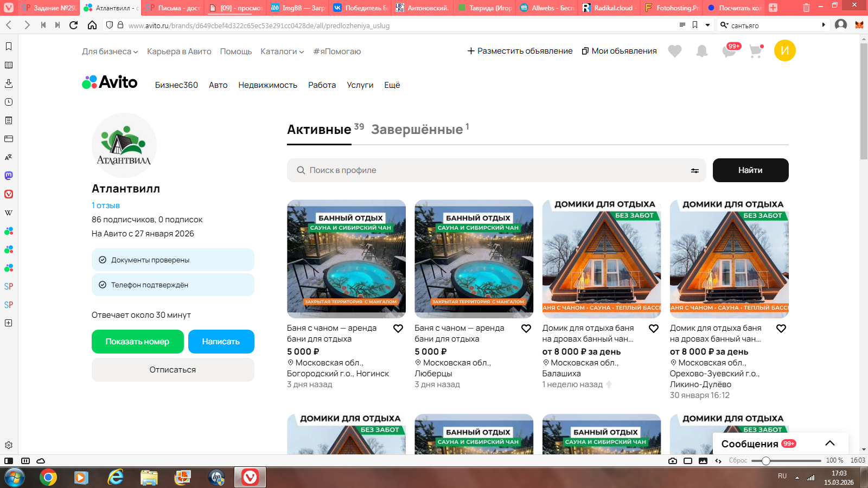The width and height of the screenshot is (868, 488).
Task: Open the 1 отзыв link
Action: 106,206
